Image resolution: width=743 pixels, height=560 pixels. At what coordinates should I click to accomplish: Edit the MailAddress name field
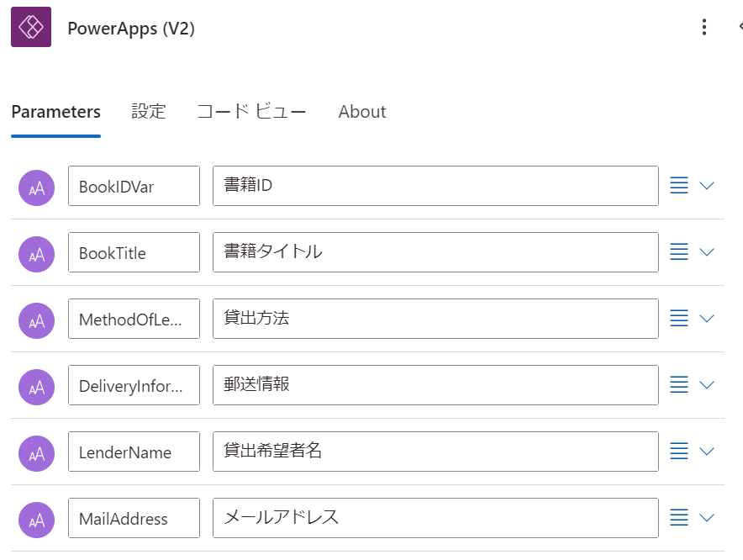[134, 518]
